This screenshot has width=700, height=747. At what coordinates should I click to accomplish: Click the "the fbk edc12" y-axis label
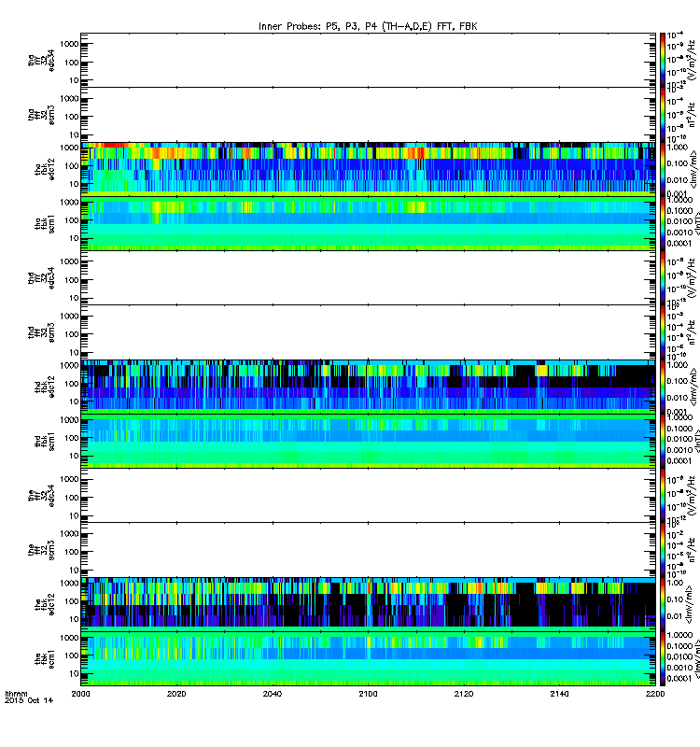pyautogui.click(x=45, y=604)
